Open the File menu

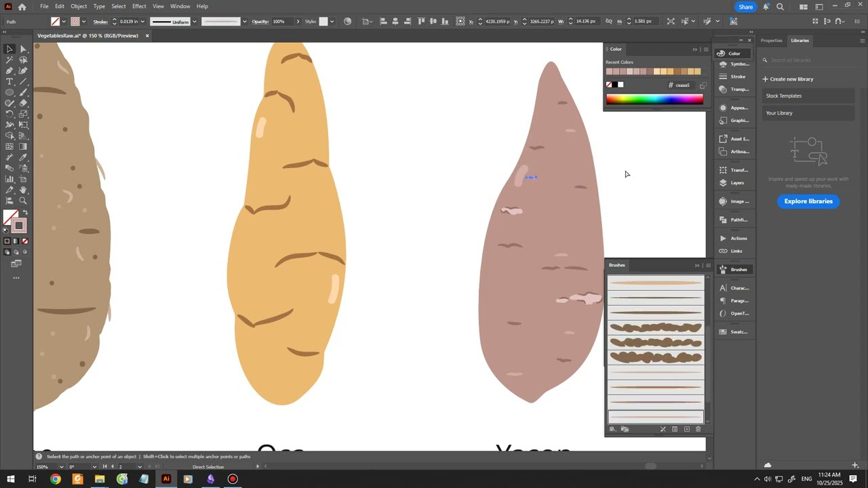pos(44,6)
